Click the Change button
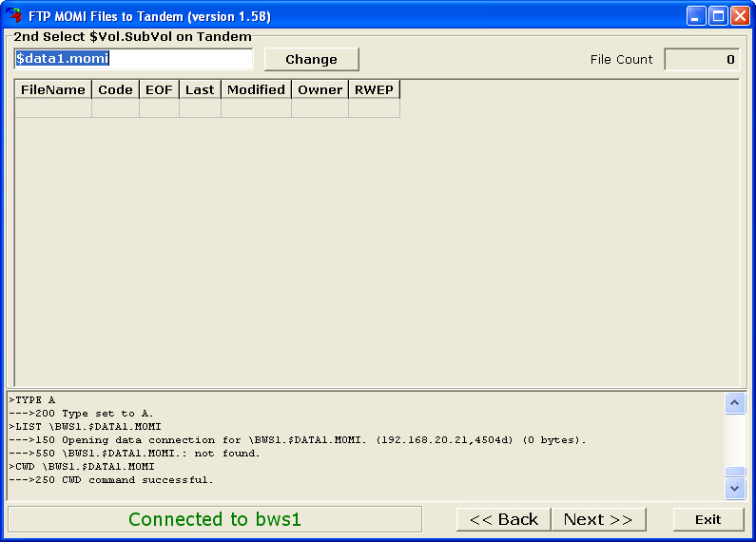The height and width of the screenshot is (542, 756). [x=311, y=59]
